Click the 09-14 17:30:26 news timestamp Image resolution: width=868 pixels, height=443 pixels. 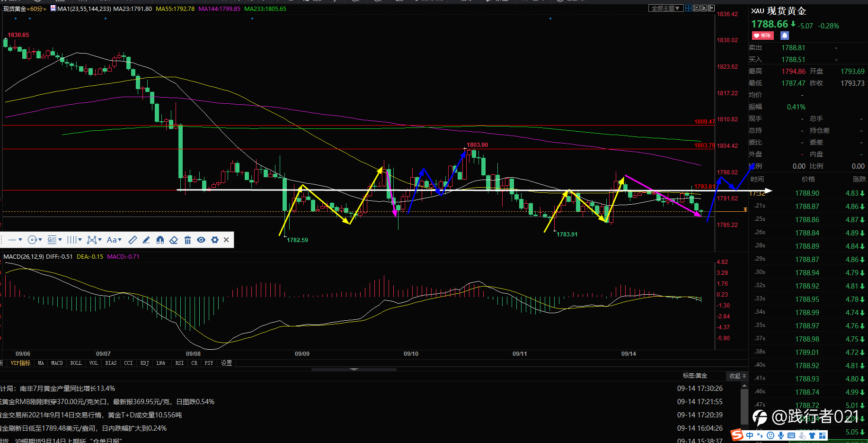click(700, 389)
